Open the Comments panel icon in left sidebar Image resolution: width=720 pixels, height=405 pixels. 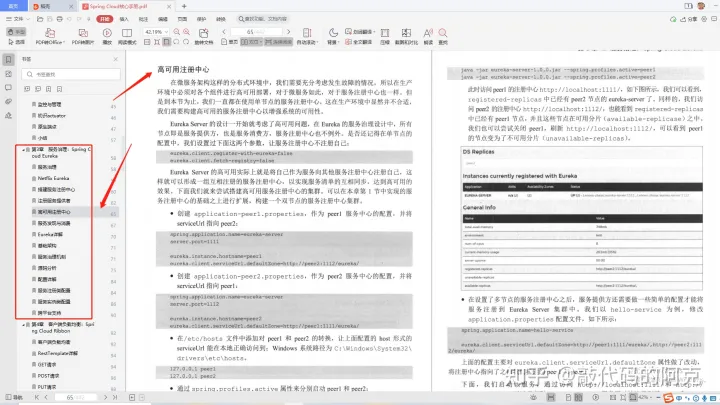[9, 87]
